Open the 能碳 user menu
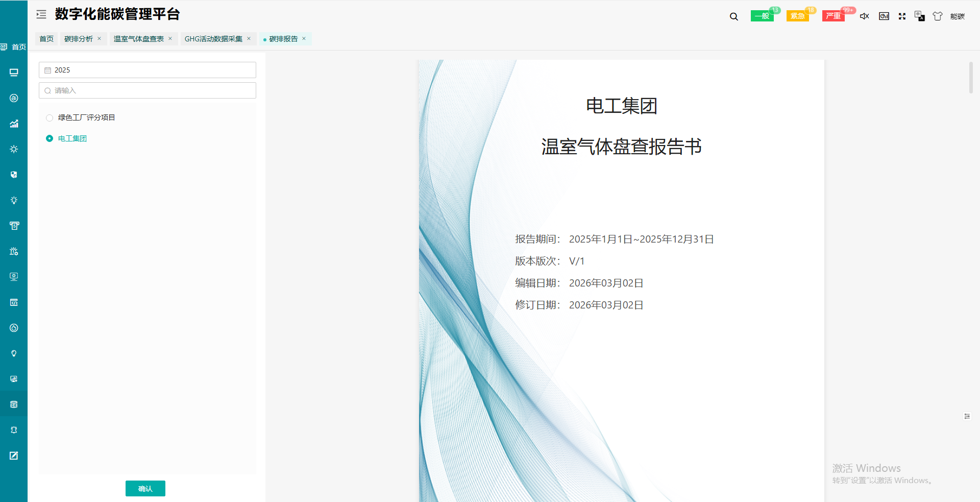This screenshot has height=502, width=980. (x=957, y=16)
